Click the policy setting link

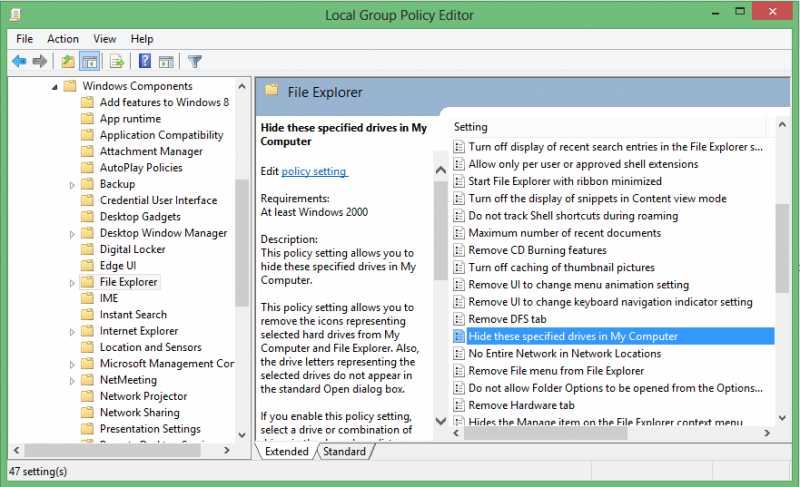click(314, 171)
